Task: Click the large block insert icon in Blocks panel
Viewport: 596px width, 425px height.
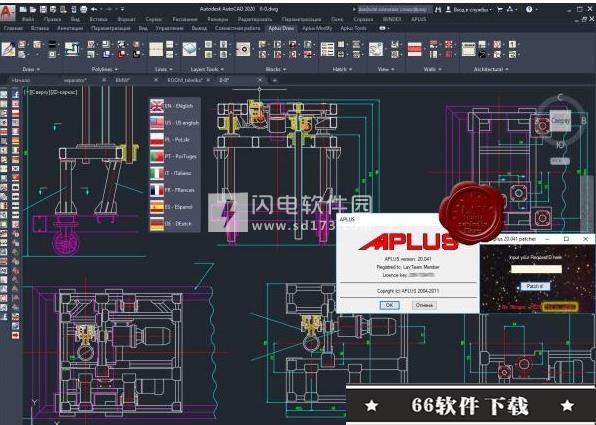Action: (243, 49)
